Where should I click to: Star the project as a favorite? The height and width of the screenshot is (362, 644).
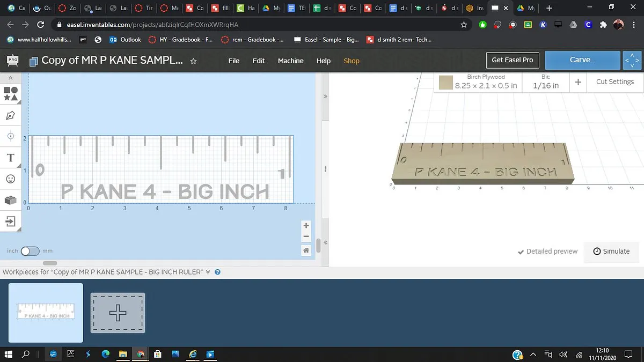point(193,61)
